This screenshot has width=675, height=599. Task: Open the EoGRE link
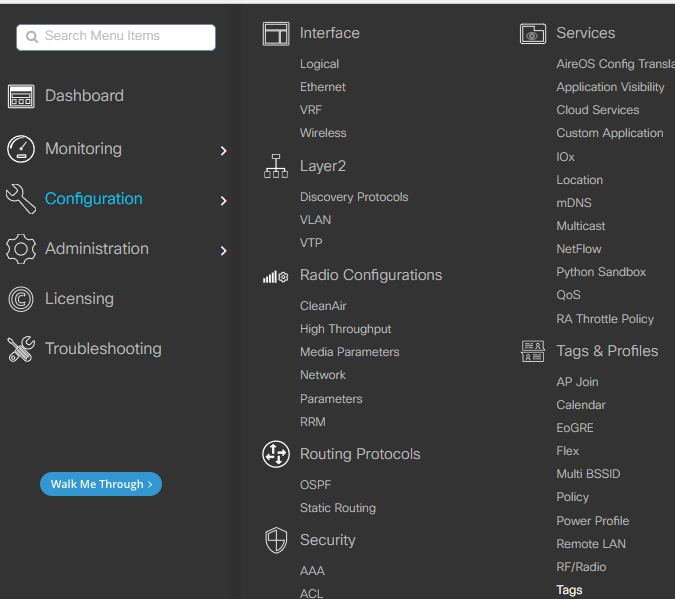click(x=575, y=428)
